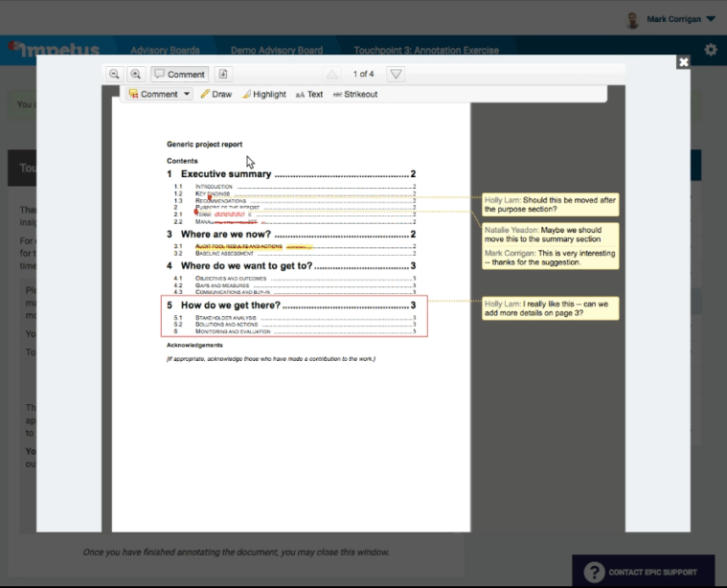
Task: Click the page indicator 1 of 4
Action: coord(364,74)
